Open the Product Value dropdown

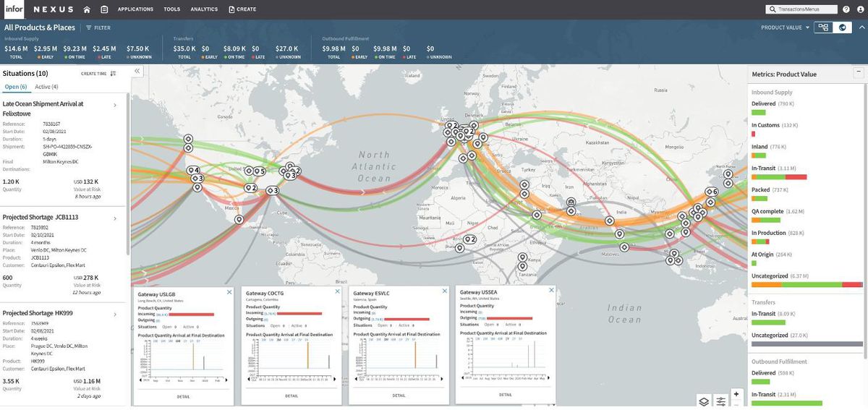tap(786, 27)
